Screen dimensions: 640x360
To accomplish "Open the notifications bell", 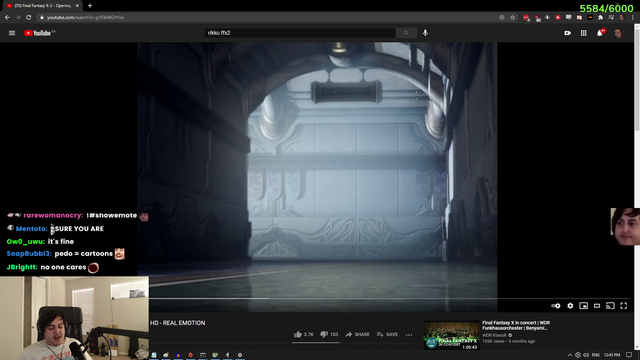I will click(600, 33).
